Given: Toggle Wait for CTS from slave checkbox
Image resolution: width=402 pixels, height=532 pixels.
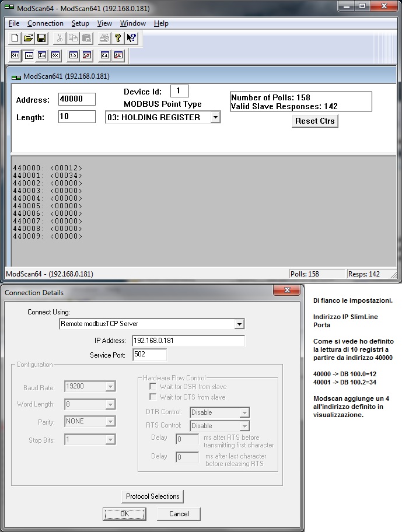Looking at the screenshot, I should [x=153, y=397].
